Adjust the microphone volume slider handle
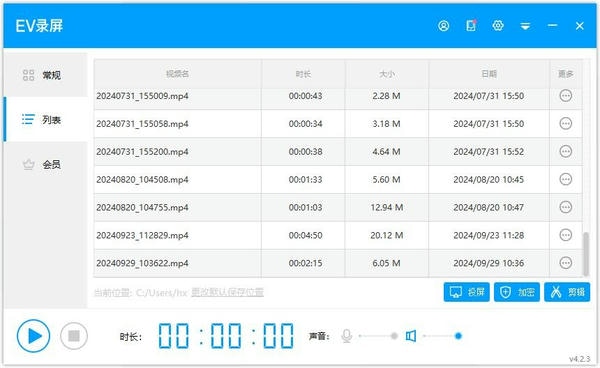 tap(394, 336)
